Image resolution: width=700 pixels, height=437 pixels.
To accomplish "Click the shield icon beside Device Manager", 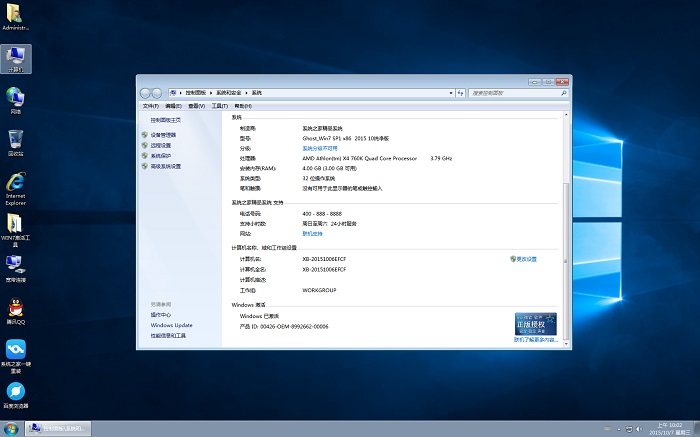I will point(145,135).
